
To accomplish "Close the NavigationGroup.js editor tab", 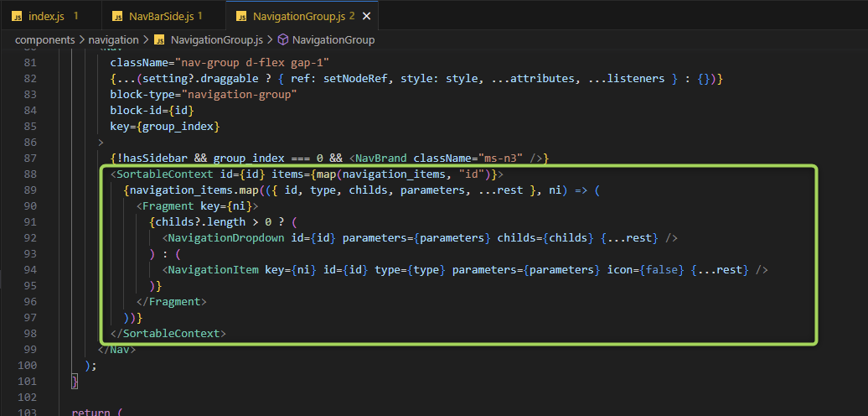I will (x=367, y=16).
